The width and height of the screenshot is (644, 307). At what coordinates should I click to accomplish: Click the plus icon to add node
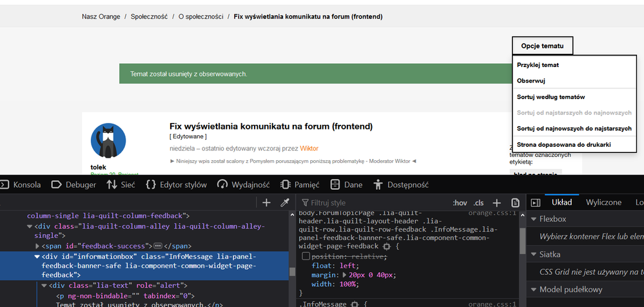coord(266,203)
